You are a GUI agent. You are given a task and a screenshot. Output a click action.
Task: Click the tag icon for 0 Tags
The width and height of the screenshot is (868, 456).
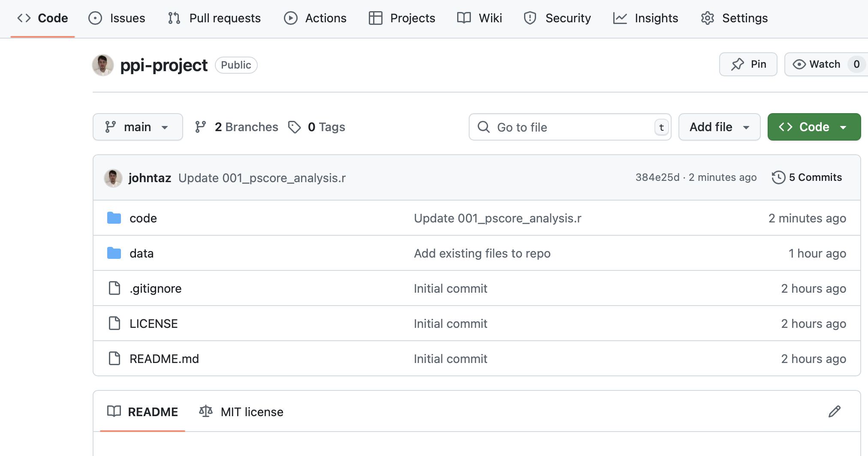pos(294,127)
